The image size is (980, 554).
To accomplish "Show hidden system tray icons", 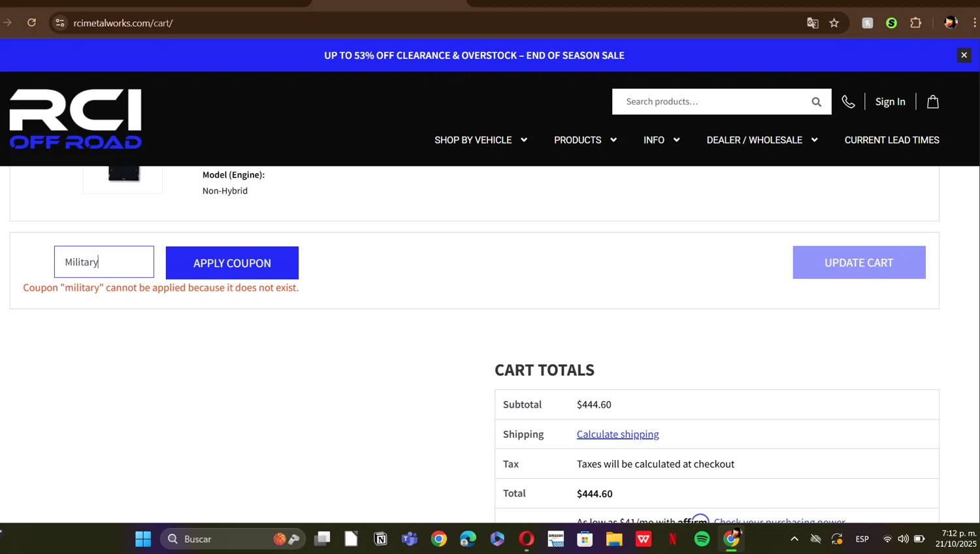I will [794, 539].
